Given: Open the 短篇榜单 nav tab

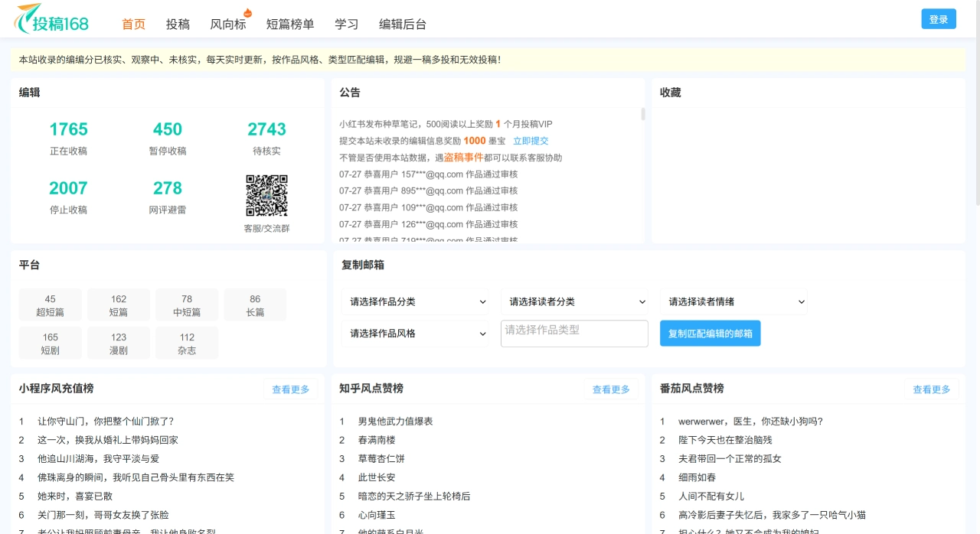Looking at the screenshot, I should [x=290, y=24].
